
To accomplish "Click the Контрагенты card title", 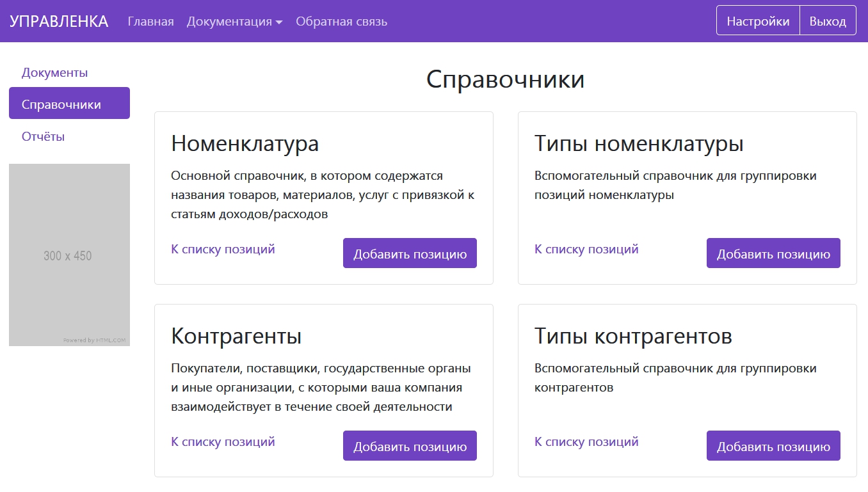I will point(236,336).
